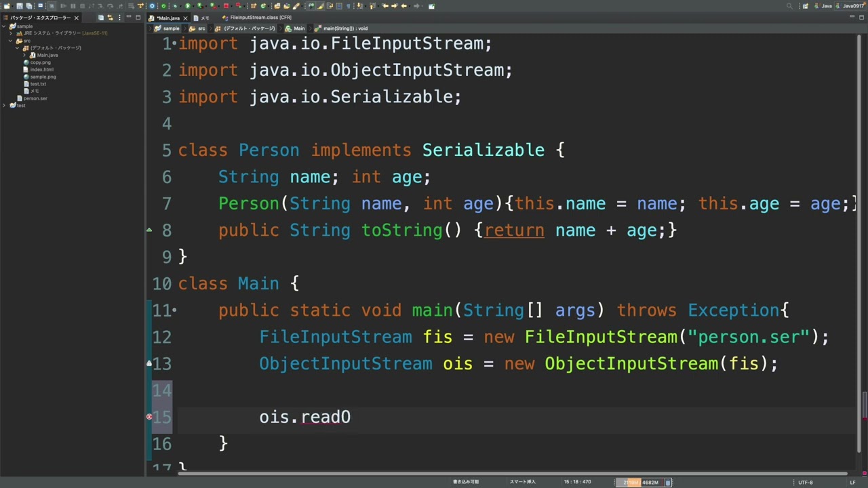Screen dimensions: 868x488
Task: Toggle Link with Editor in Package Explorer
Action: pyautogui.click(x=110, y=18)
